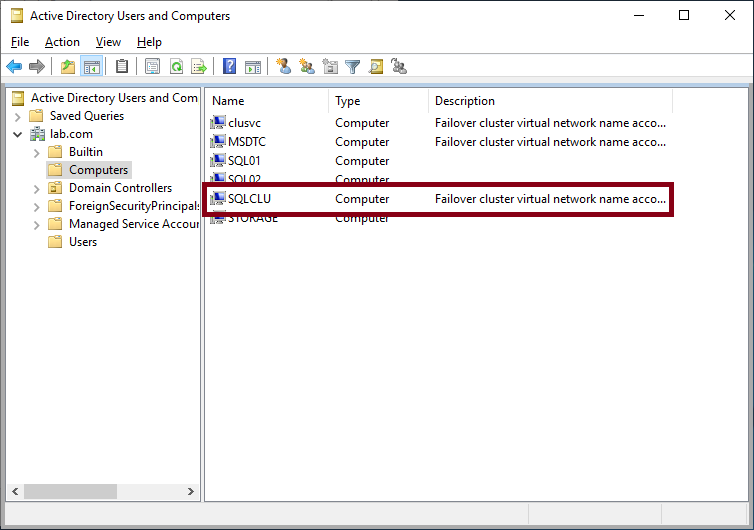Click the blue Back arrow in the toolbar
754x530 pixels.
14,66
